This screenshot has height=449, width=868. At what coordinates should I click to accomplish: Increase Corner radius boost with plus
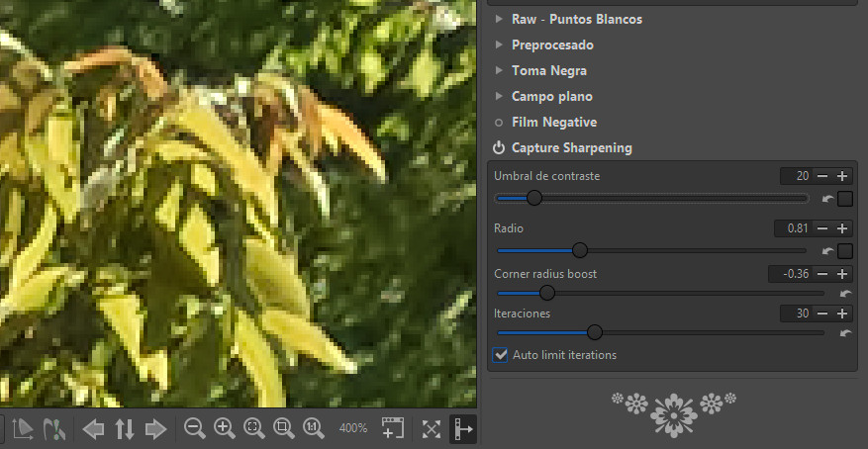(842, 274)
